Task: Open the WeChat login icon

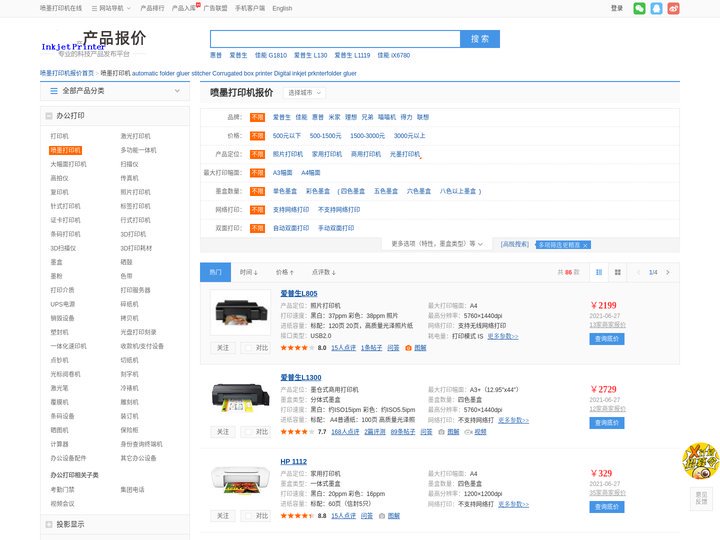Action: click(639, 8)
